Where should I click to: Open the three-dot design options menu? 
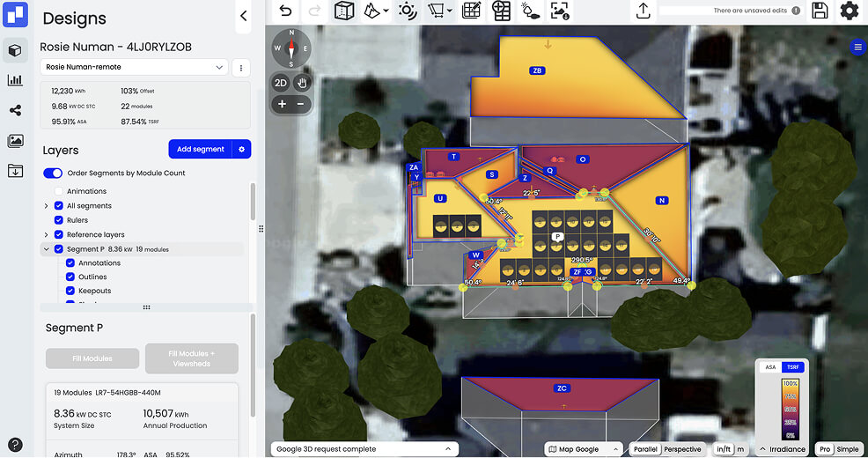click(x=241, y=68)
